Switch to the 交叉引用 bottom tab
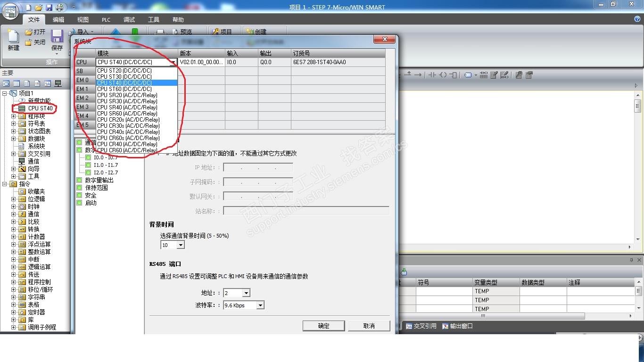Viewport: 644px width, 362px height. coord(421,326)
